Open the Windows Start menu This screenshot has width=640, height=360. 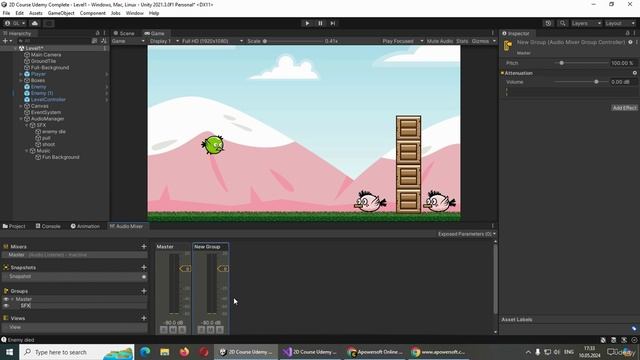pyautogui.click(x=9, y=352)
